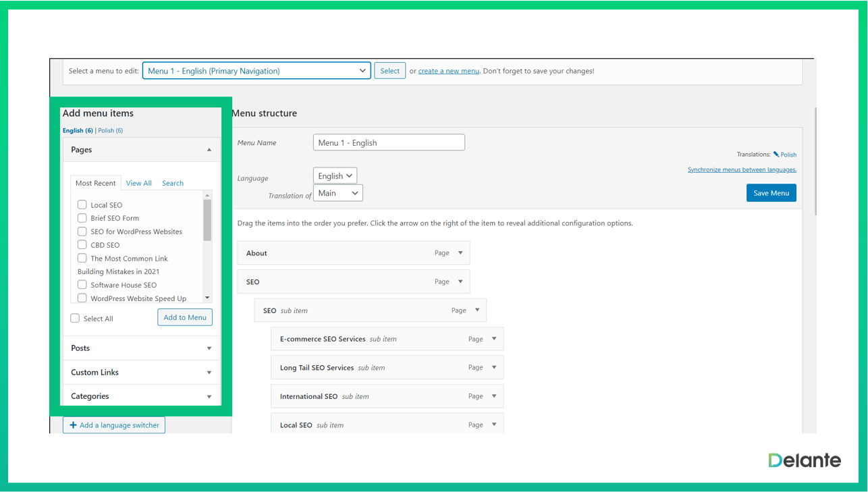
Task: Check the Local SEO page checkbox
Action: pyautogui.click(x=82, y=204)
